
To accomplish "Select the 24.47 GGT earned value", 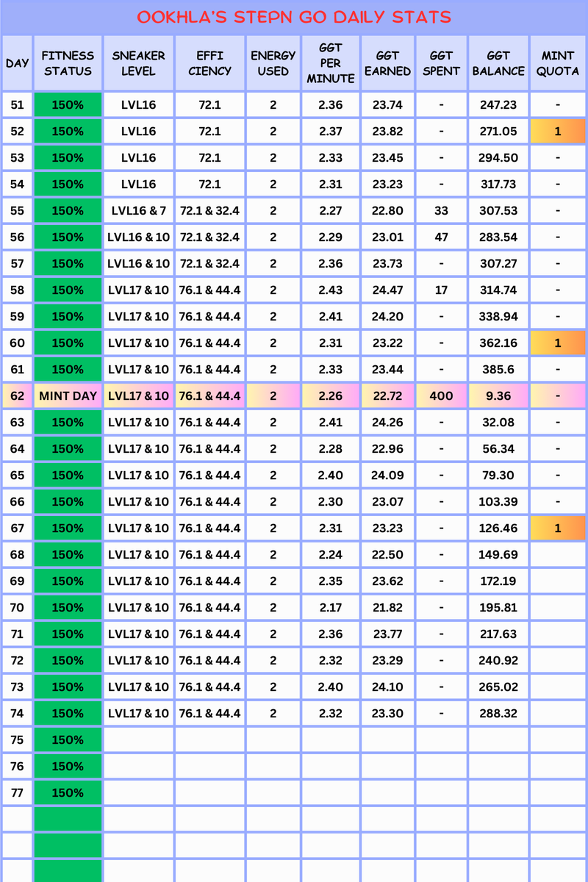I will click(x=387, y=290).
